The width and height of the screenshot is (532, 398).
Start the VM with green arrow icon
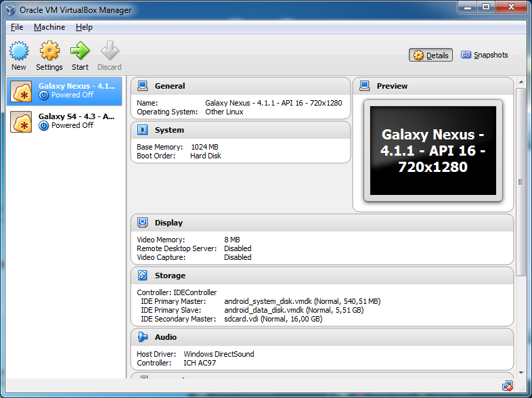[x=80, y=51]
